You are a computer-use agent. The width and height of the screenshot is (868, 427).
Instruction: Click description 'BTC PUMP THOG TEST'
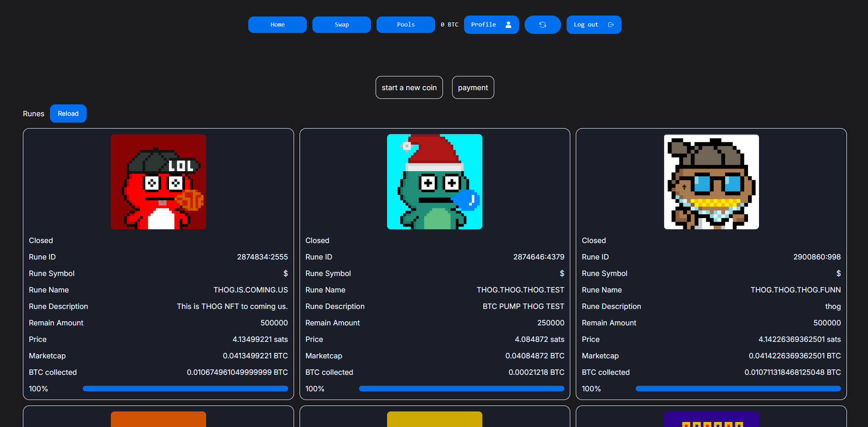(524, 306)
